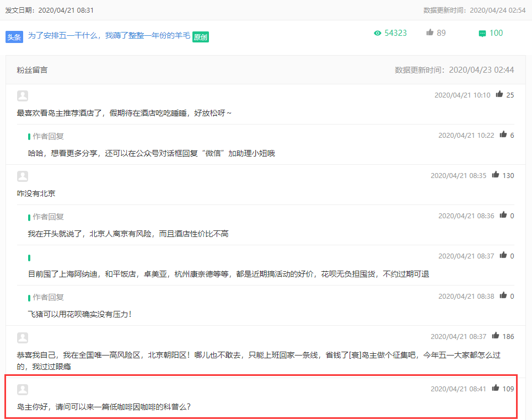
Task: Click thumbs-up on comment with 25 likes
Action: (x=499, y=94)
